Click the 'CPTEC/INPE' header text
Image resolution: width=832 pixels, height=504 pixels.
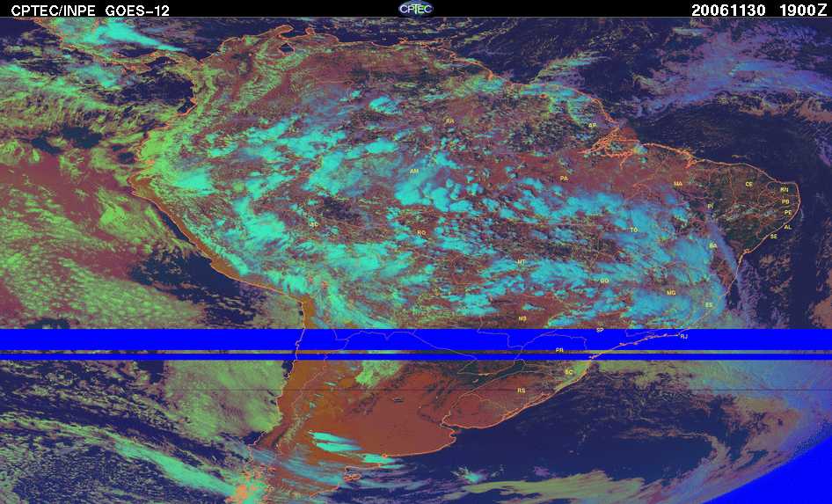point(53,11)
